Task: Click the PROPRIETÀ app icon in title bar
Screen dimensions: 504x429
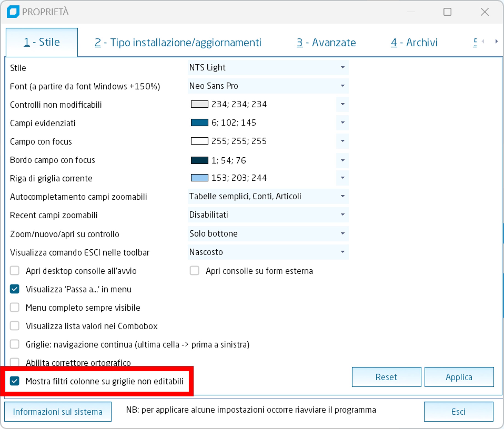Action: (x=13, y=12)
